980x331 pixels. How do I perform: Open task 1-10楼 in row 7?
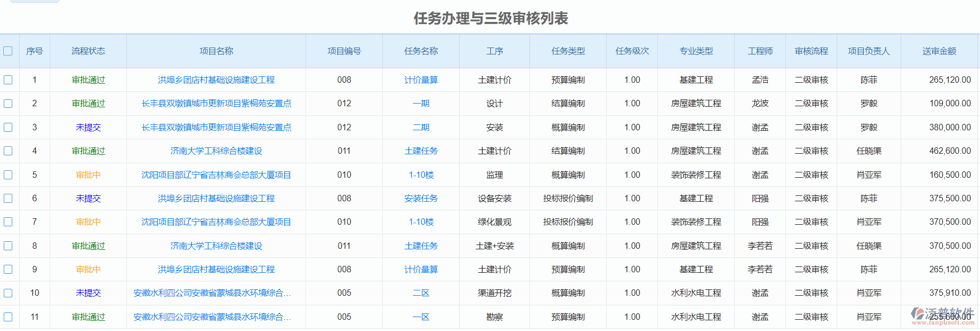pyautogui.click(x=421, y=222)
